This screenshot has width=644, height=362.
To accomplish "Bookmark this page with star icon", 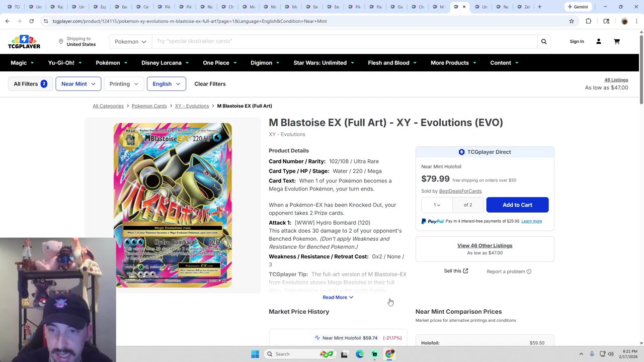I will (572, 21).
